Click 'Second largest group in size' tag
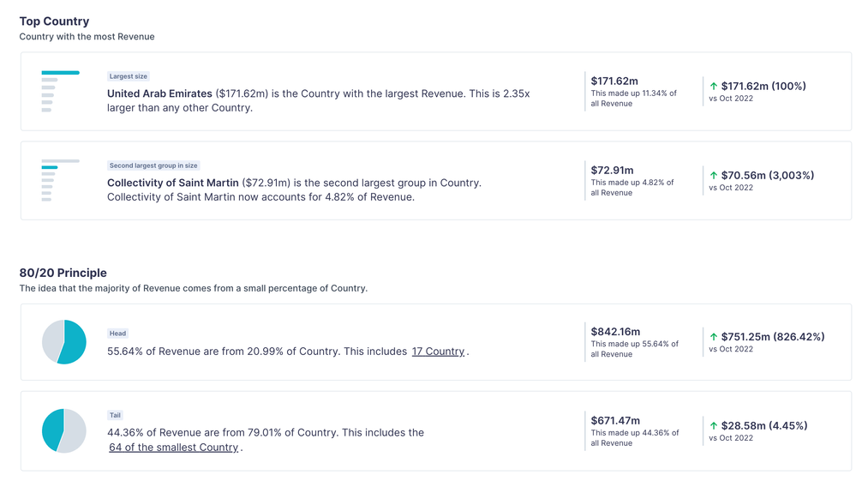 154,165
